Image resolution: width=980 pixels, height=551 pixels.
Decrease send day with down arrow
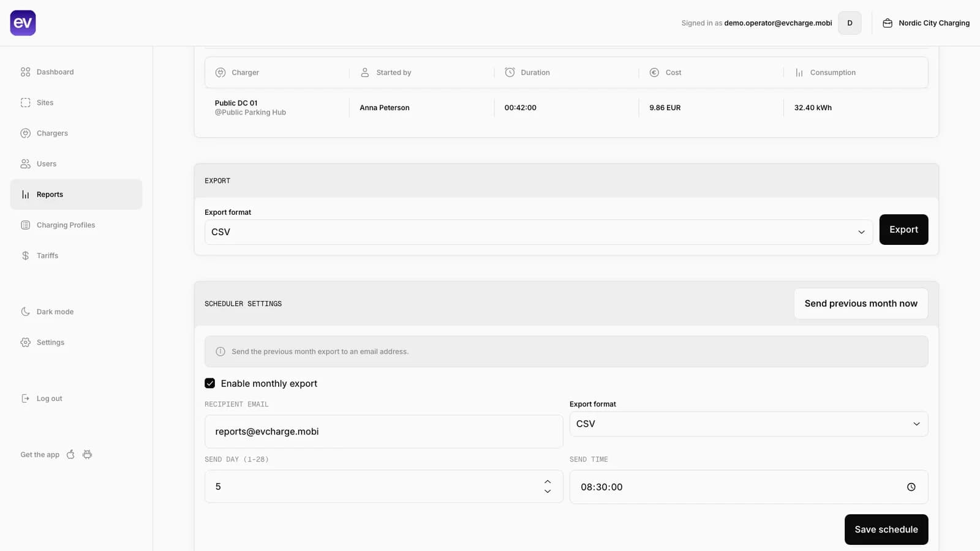pos(548,492)
